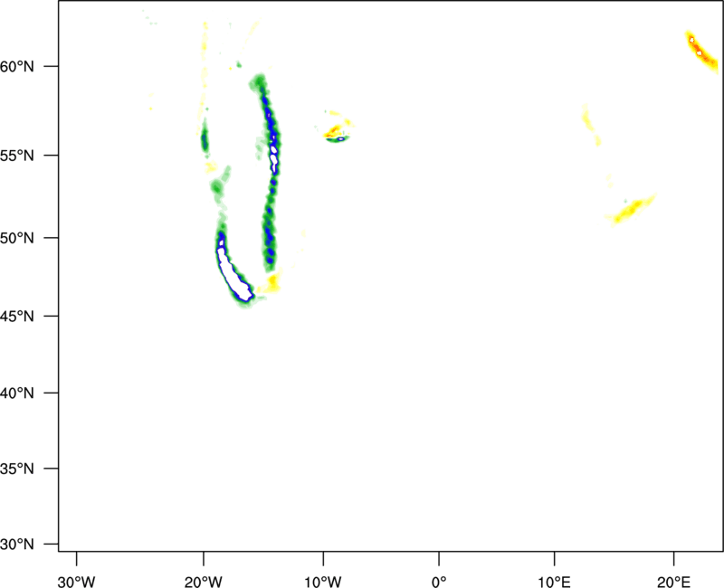Screen dimensions: 724x588
Task: Click the 35°N latitude label
Action: [x=17, y=469]
